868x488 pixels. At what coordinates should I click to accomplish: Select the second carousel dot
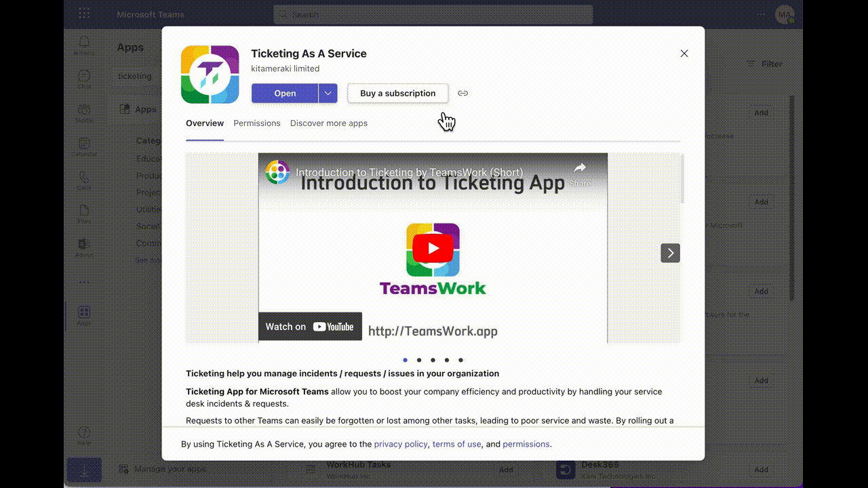click(x=419, y=361)
